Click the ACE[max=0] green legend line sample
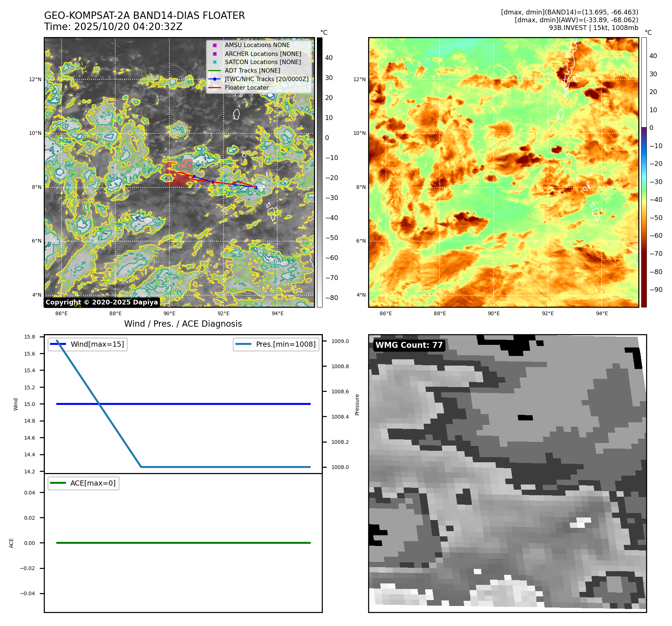This screenshot has width=672, height=626. click(58, 483)
